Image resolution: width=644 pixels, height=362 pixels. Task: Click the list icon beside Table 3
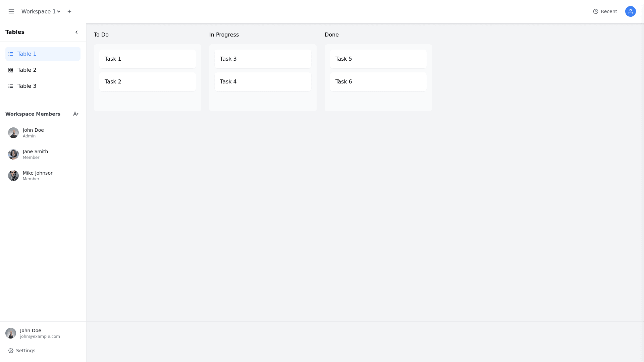[11, 86]
